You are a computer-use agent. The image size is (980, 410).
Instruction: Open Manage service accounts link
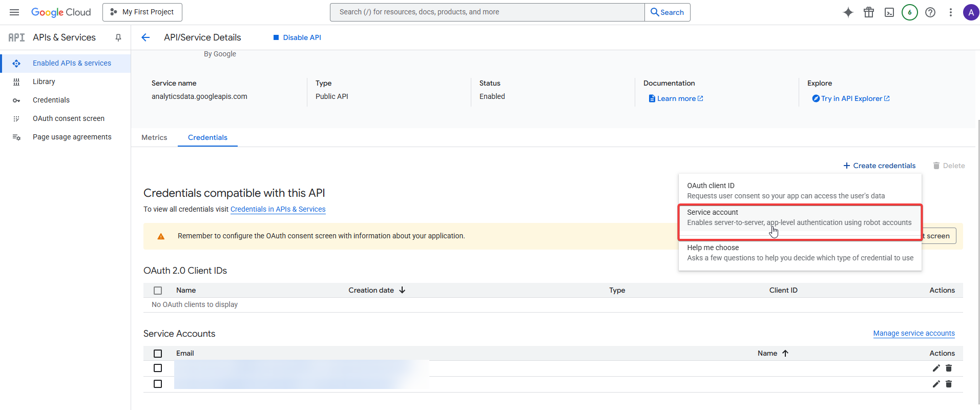click(x=914, y=333)
